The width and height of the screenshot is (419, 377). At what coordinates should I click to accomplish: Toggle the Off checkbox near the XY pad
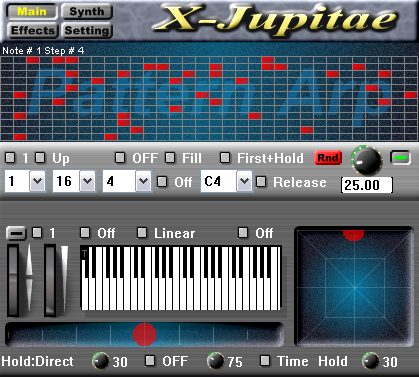pos(243,233)
